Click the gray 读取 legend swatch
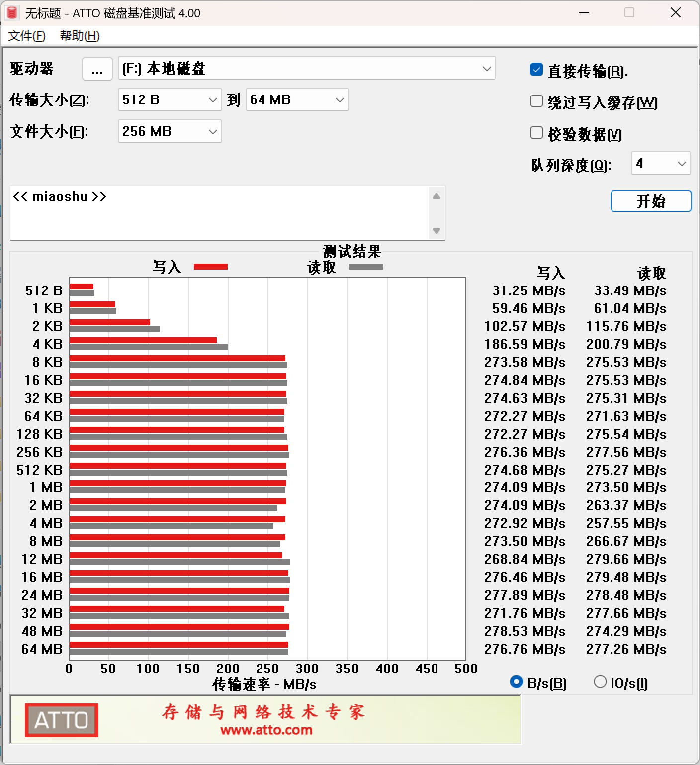This screenshot has height=765, width=700. click(366, 267)
